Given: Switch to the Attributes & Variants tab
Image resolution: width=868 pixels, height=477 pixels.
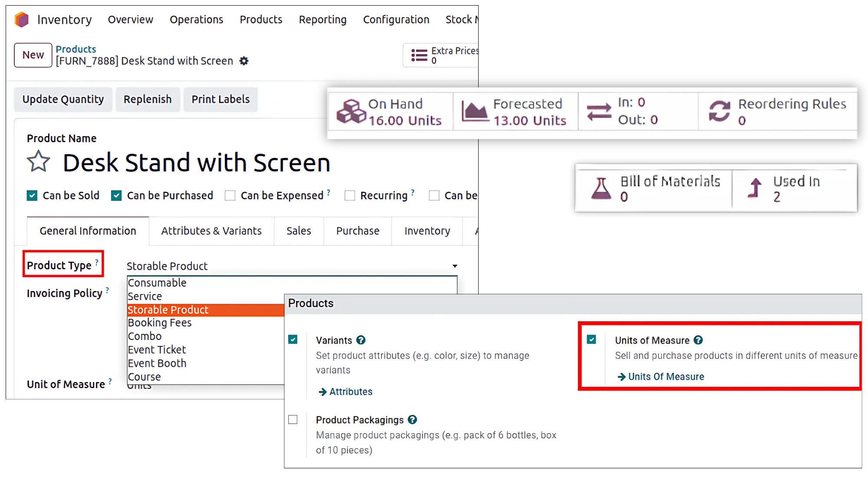Looking at the screenshot, I should point(211,231).
